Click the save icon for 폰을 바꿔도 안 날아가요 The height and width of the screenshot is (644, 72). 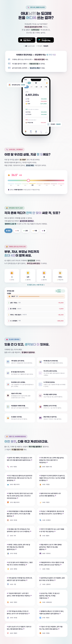(40, 418)
